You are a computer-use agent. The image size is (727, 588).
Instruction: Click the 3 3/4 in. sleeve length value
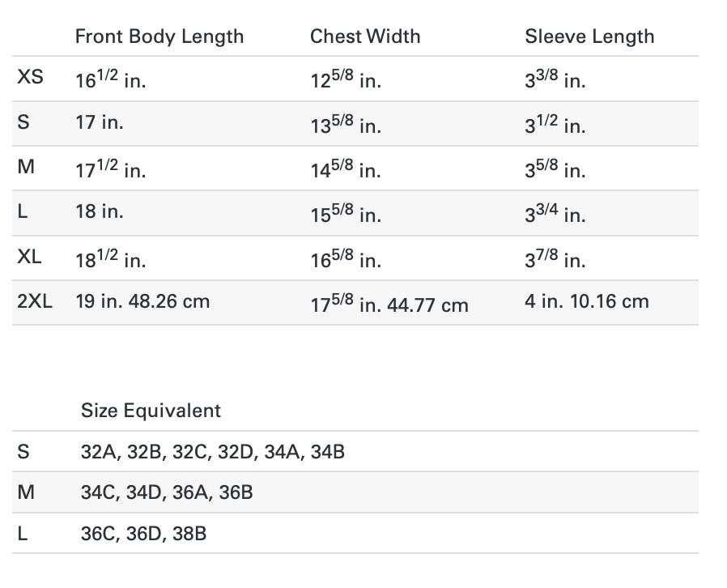[555, 215]
